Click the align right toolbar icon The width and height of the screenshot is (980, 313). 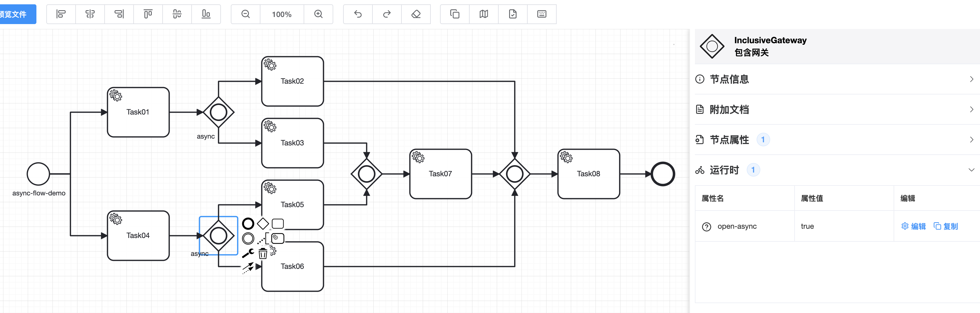tap(119, 14)
